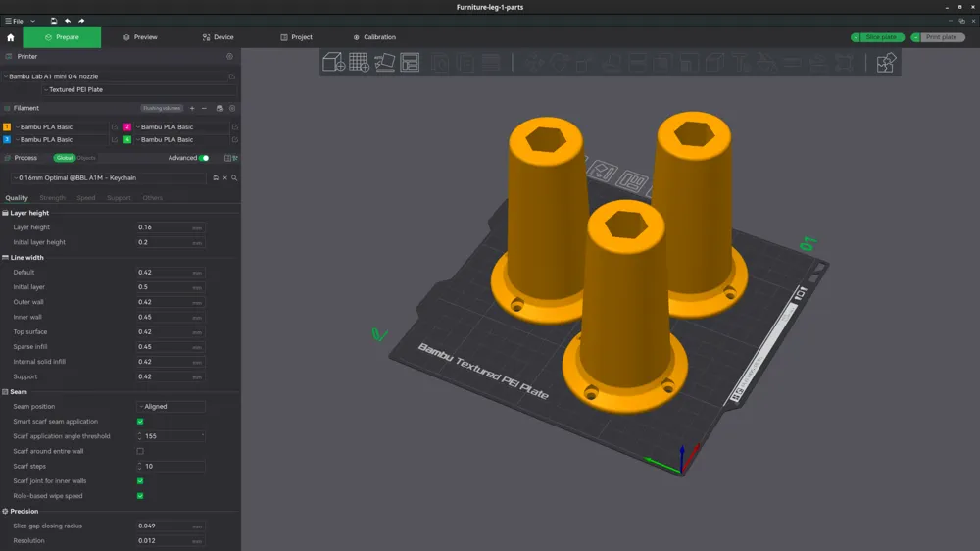
Task: Open filament 4 Bambu PLA Basic dropdown
Action: click(x=182, y=140)
